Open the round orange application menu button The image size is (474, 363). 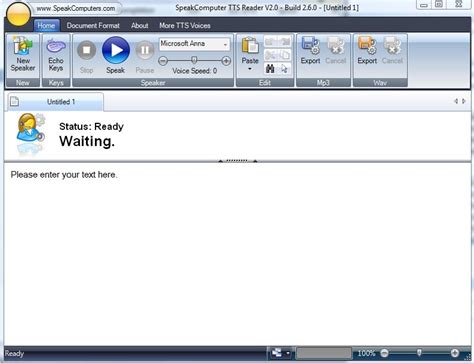pyautogui.click(x=18, y=14)
